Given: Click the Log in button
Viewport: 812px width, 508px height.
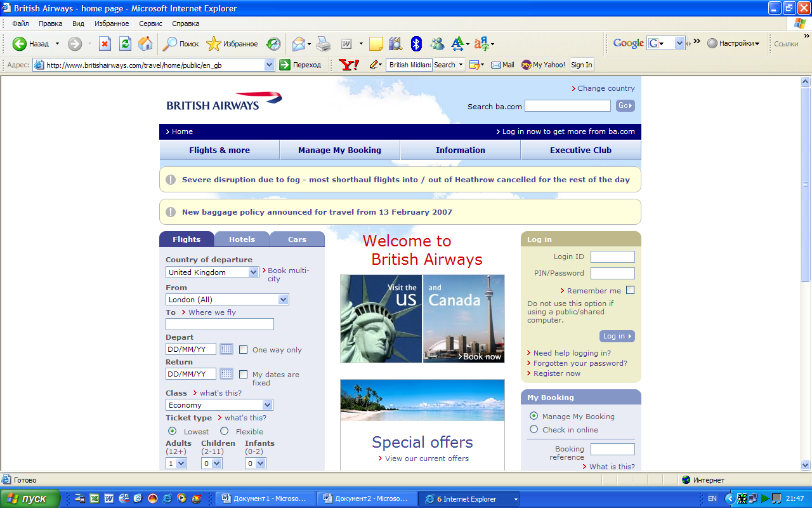Looking at the screenshot, I should [617, 336].
